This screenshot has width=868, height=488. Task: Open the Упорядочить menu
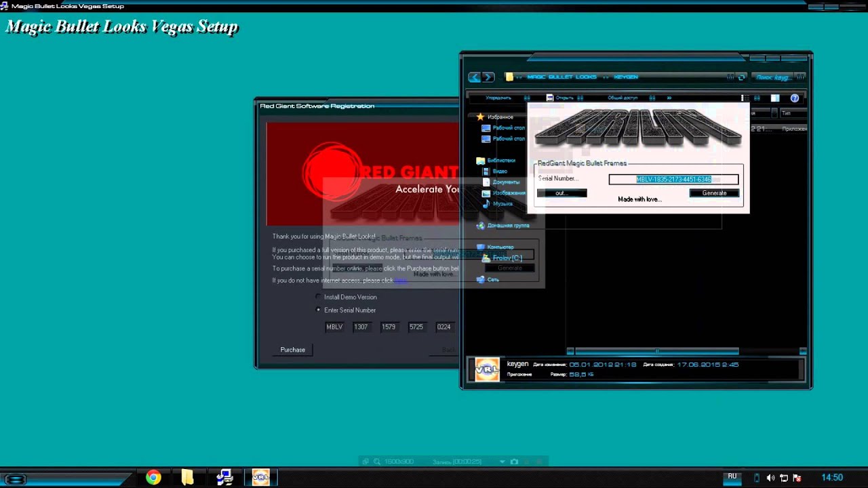pyautogui.click(x=498, y=98)
